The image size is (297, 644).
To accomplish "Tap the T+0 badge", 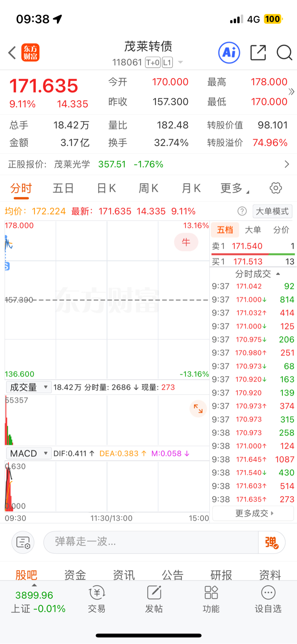I will point(153,62).
